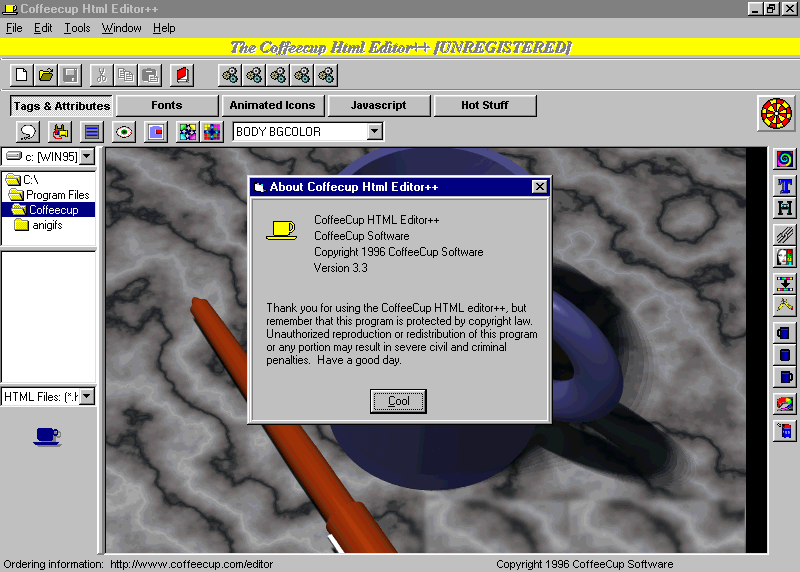The width and height of the screenshot is (800, 572).
Task: Open the Window menu
Action: pyautogui.click(x=121, y=28)
